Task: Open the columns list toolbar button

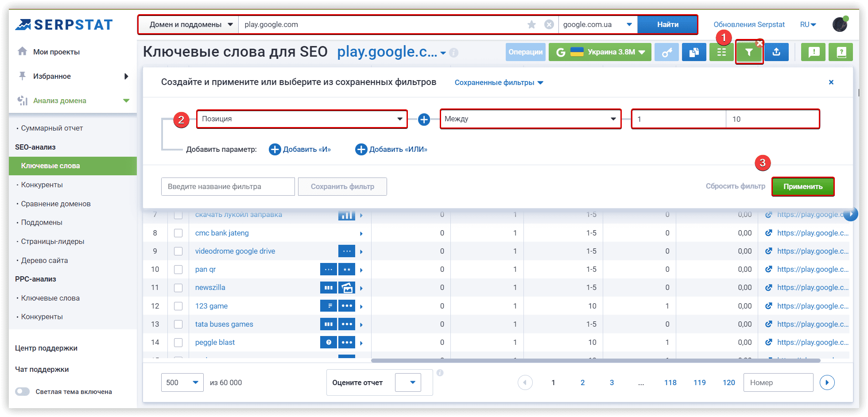Action: coord(721,52)
